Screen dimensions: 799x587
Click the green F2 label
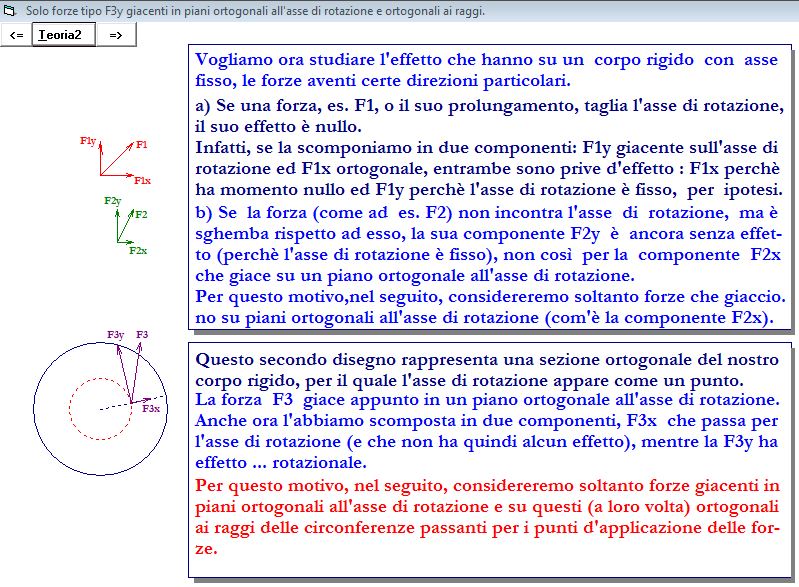141,215
